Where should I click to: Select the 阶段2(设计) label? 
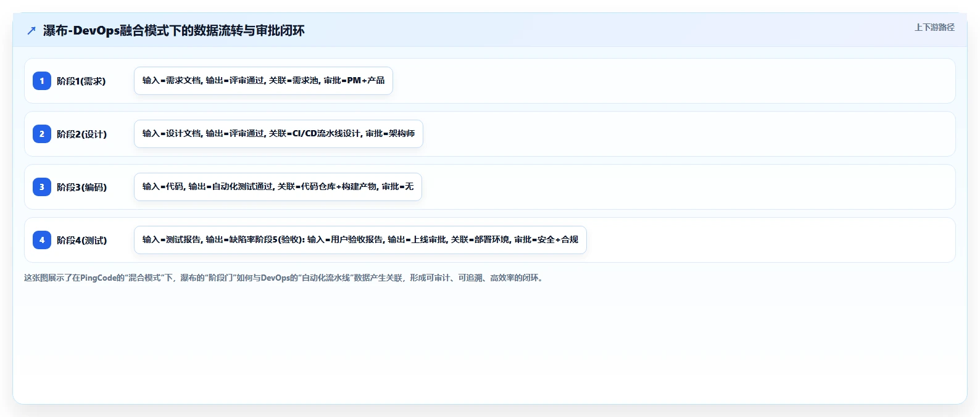tap(82, 134)
